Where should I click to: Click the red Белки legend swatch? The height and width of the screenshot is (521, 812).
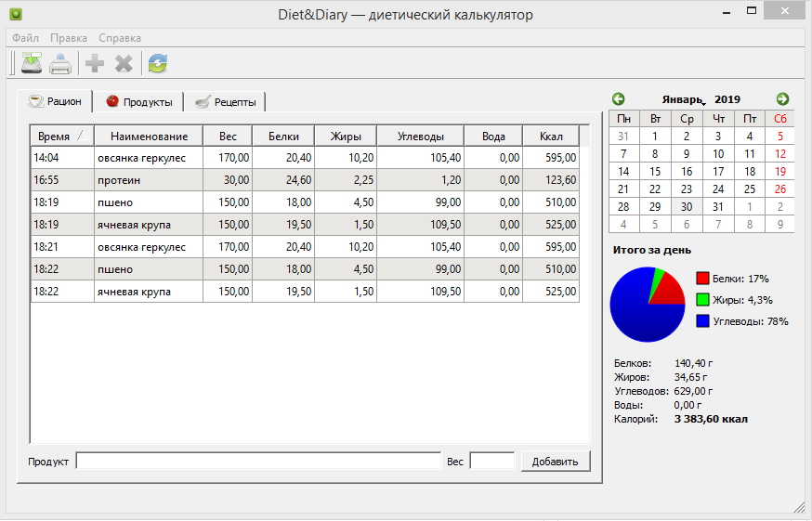click(x=702, y=279)
